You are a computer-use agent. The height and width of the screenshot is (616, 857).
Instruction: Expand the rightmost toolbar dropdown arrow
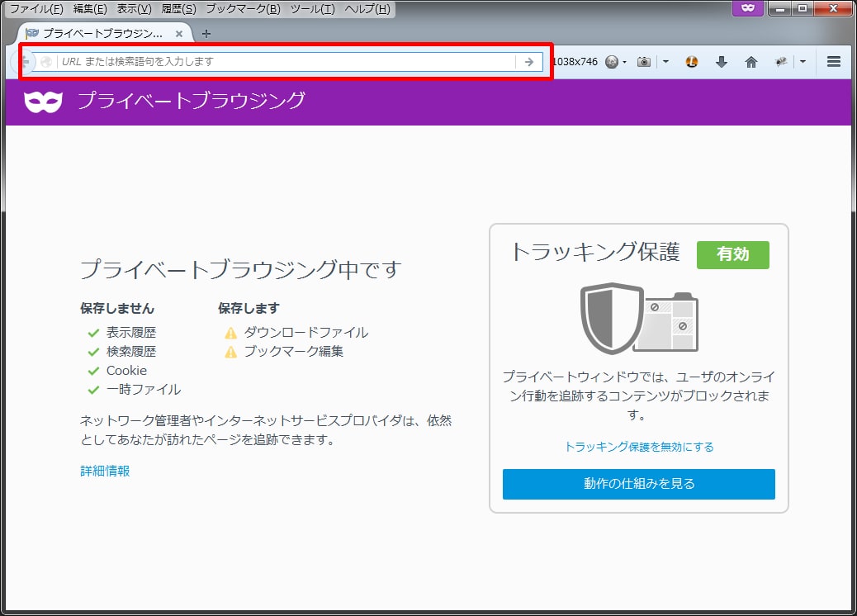803,62
